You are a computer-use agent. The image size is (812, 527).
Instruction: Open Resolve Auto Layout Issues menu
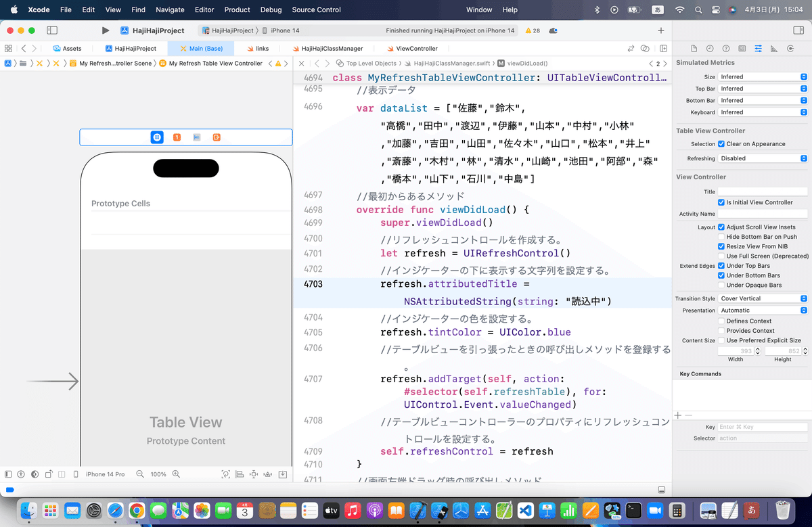click(x=268, y=474)
